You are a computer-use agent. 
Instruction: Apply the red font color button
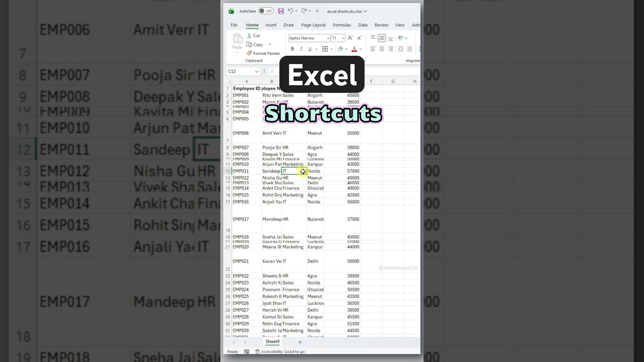pos(354,49)
